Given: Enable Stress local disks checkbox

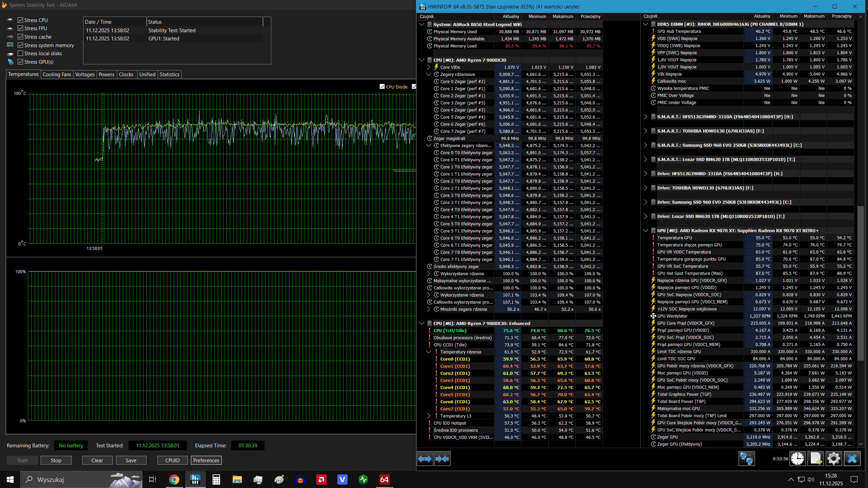Looking at the screenshot, I should 21,54.
